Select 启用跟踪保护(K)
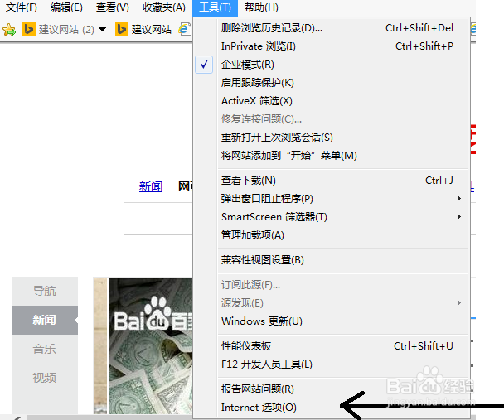This screenshot has height=420, width=504. click(x=332, y=83)
